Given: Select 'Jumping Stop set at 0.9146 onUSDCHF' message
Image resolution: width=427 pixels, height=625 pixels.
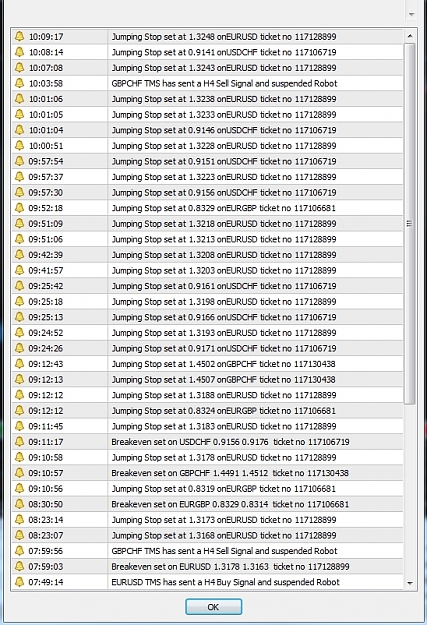Looking at the screenshot, I should click(224, 130).
